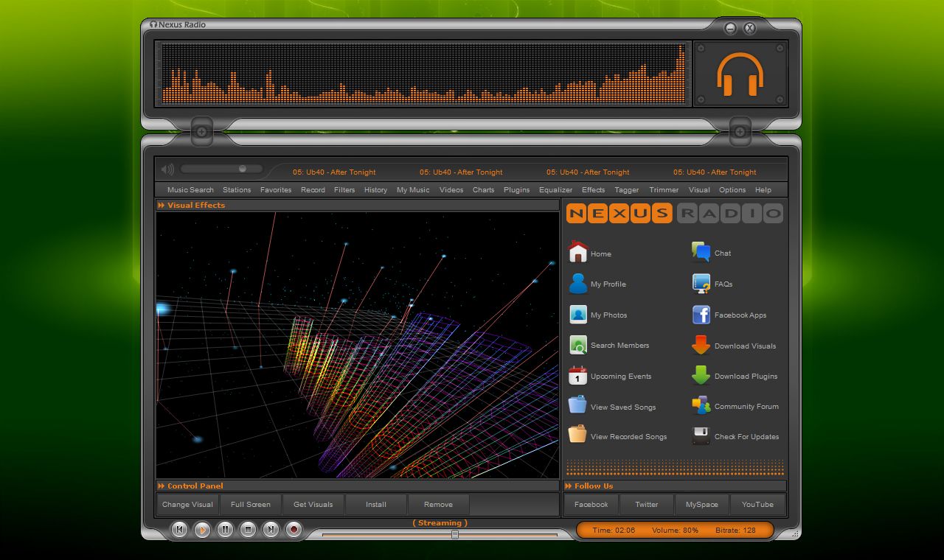Click the Home house icon
Screen dimensions: 944x560
pos(578,253)
